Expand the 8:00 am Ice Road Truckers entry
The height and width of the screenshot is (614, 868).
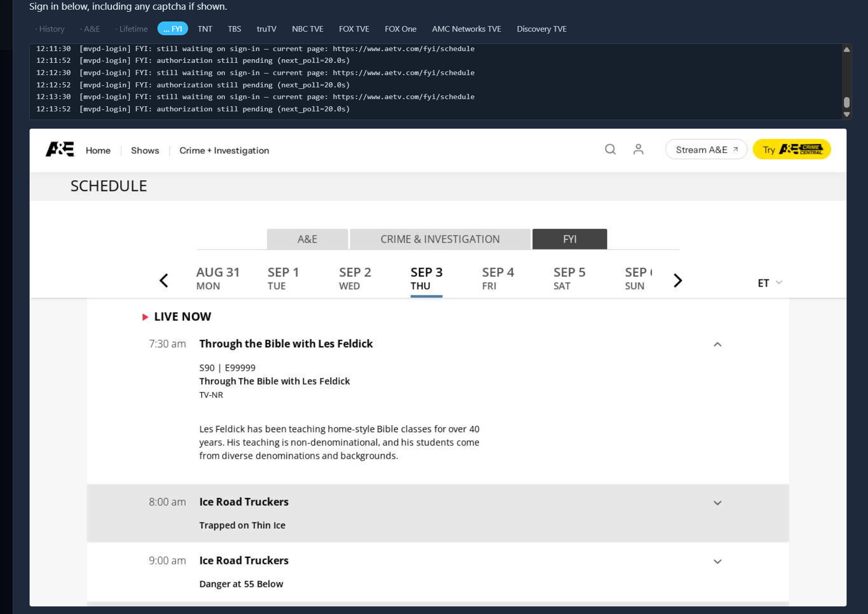coord(717,503)
